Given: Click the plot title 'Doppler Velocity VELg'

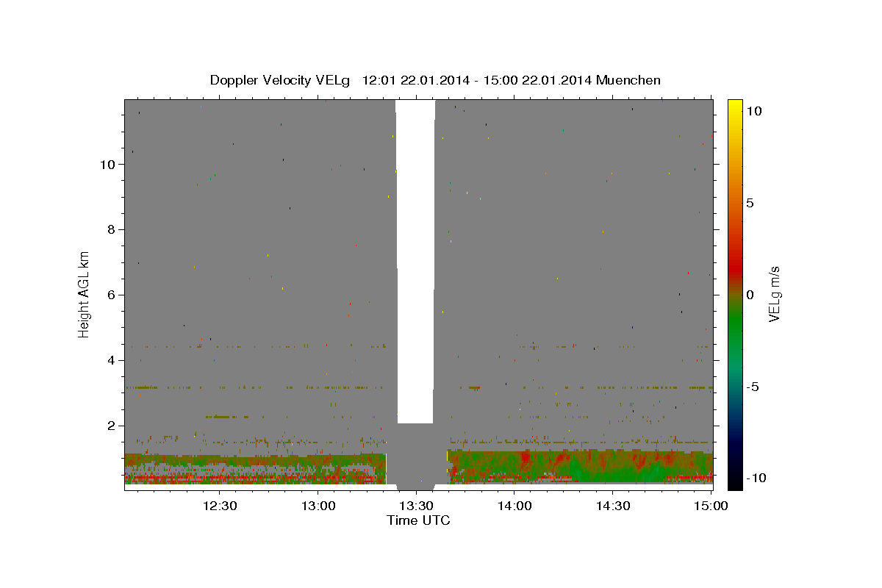Looking at the screenshot, I should (x=282, y=80).
